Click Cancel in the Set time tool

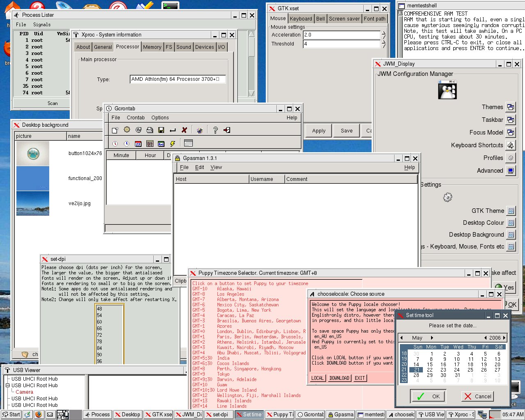[x=477, y=396]
